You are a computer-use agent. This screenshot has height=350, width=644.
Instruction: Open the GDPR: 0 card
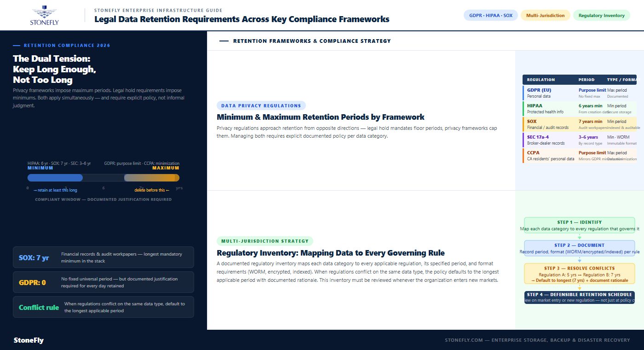coord(103,282)
